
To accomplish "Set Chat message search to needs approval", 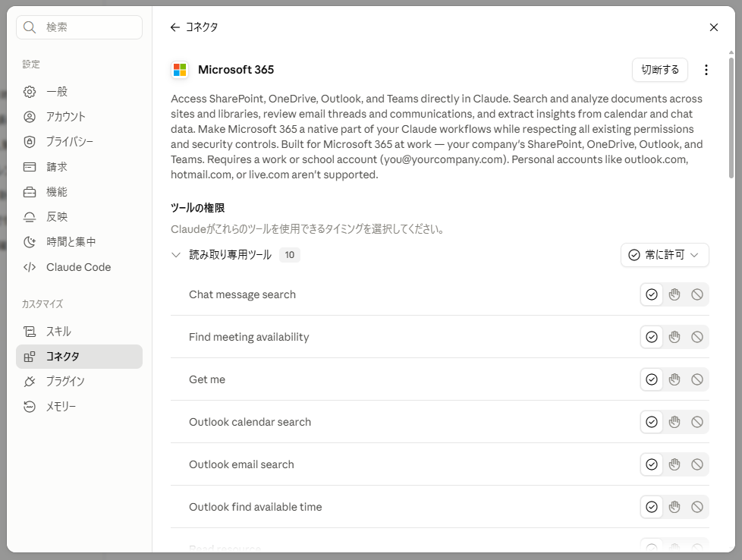I will point(674,294).
